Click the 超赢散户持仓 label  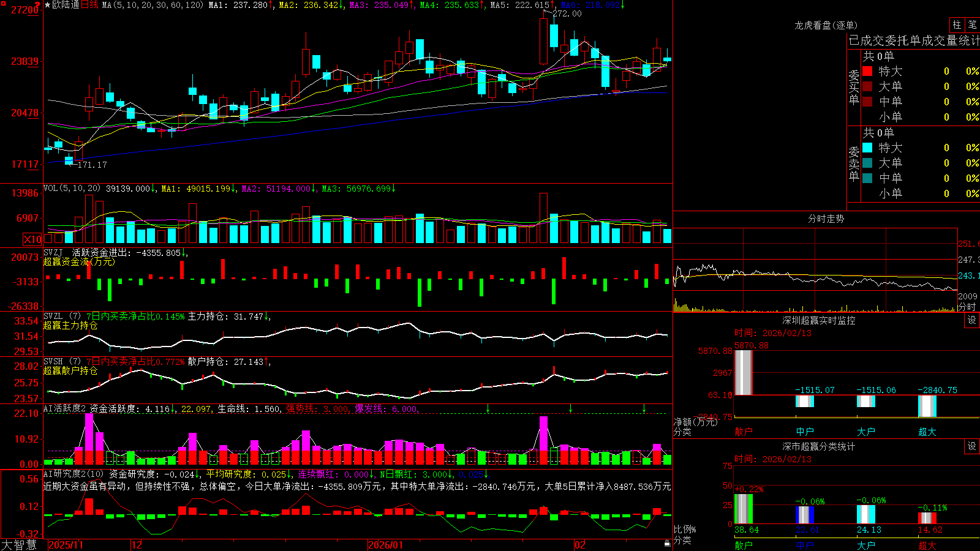click(70, 370)
